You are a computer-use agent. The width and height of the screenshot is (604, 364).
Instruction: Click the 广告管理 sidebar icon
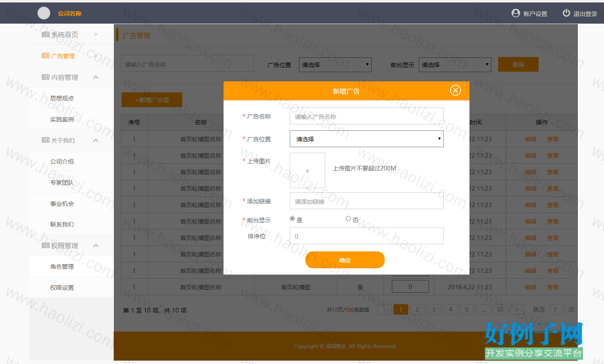pos(46,56)
